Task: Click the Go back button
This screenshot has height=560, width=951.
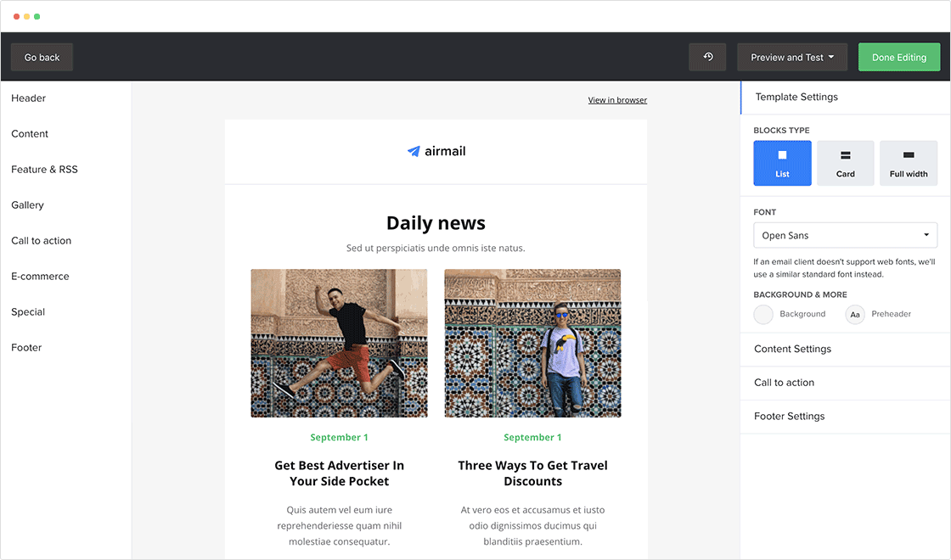Action: 42,57
